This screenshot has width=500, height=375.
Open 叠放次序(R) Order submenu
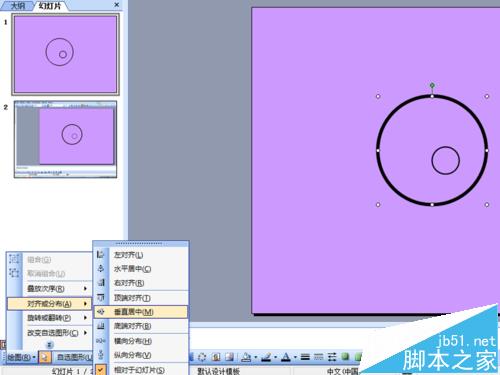[x=49, y=289]
